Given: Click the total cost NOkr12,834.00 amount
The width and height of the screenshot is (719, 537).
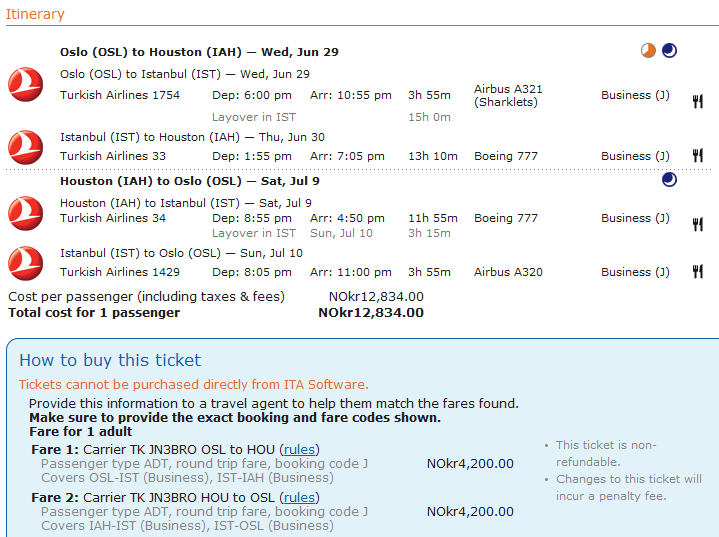Looking at the screenshot, I should [370, 313].
